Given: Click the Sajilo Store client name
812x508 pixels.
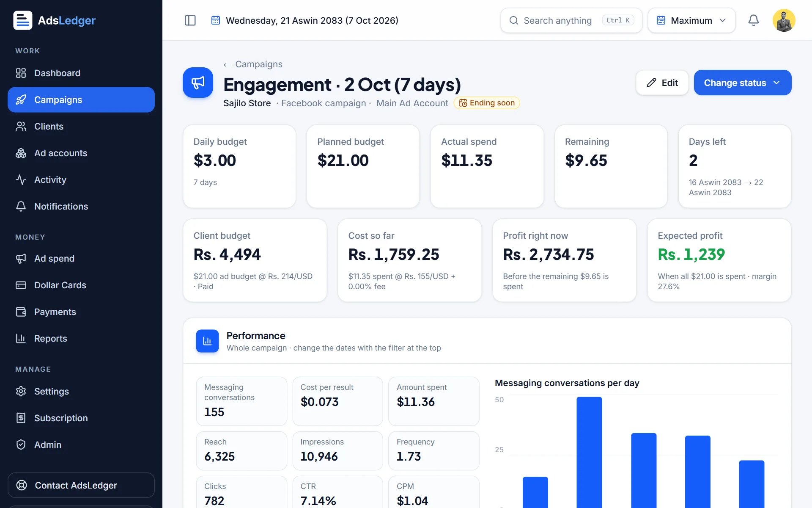Looking at the screenshot, I should tap(247, 103).
